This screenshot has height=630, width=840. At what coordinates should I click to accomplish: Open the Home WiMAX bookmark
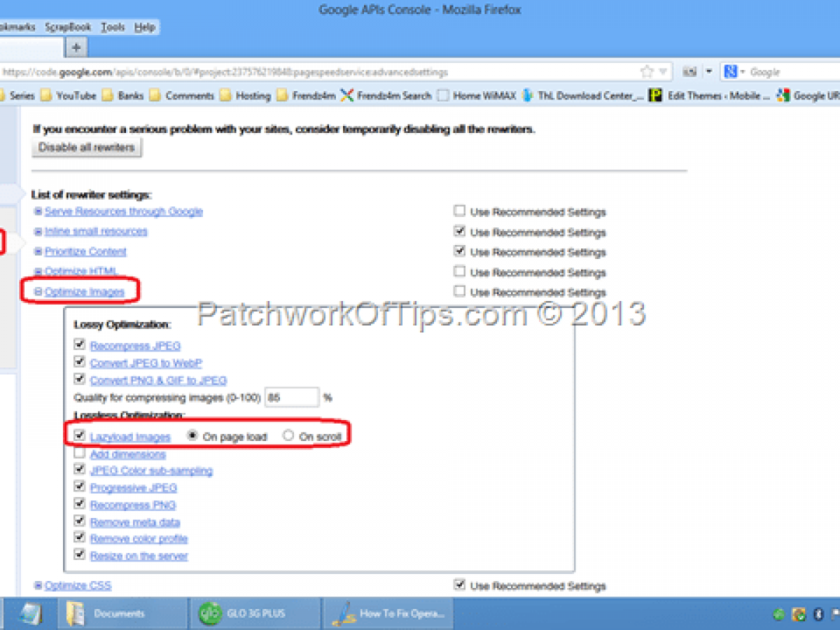(476, 96)
